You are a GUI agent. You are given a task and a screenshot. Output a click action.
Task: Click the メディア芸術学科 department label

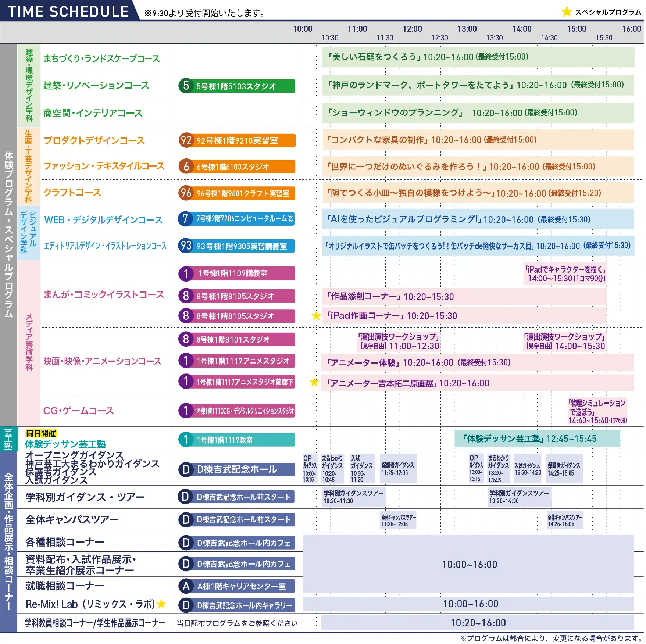pyautogui.click(x=29, y=342)
